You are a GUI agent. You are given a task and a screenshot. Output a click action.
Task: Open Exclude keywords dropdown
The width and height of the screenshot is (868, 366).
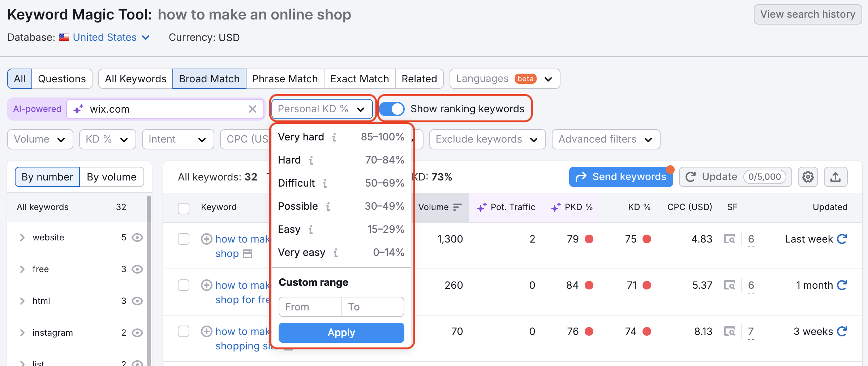(x=487, y=139)
